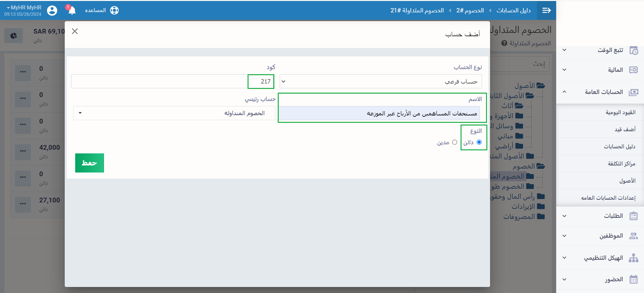Close the أضف حساب dialog
Image resolution: width=644 pixels, height=293 pixels.
tap(75, 31)
